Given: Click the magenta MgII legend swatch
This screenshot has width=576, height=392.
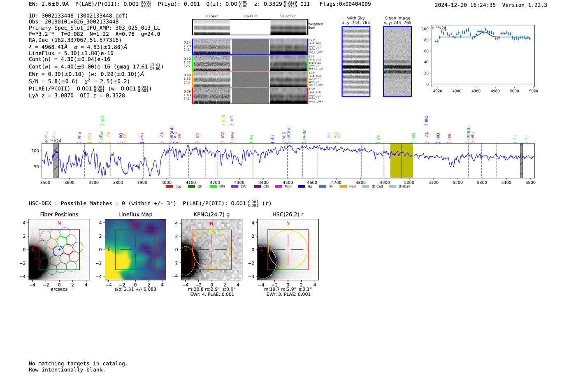Looking at the screenshot, I should coord(279,187).
